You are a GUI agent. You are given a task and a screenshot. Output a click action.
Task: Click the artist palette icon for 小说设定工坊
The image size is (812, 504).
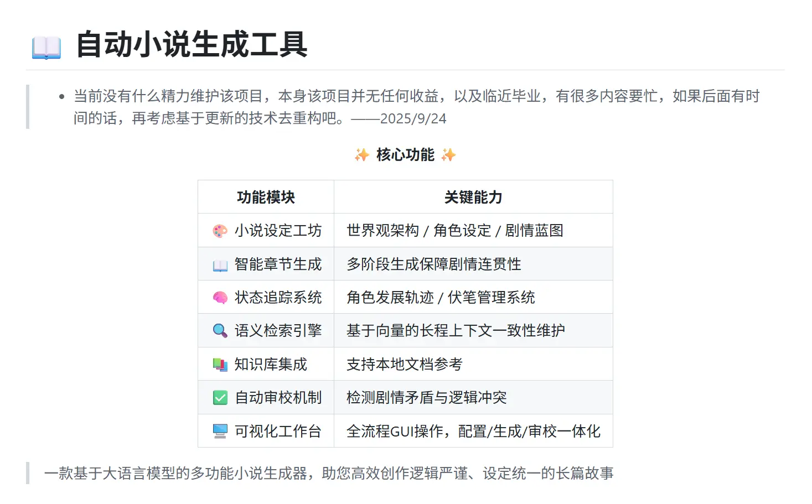[x=220, y=231]
